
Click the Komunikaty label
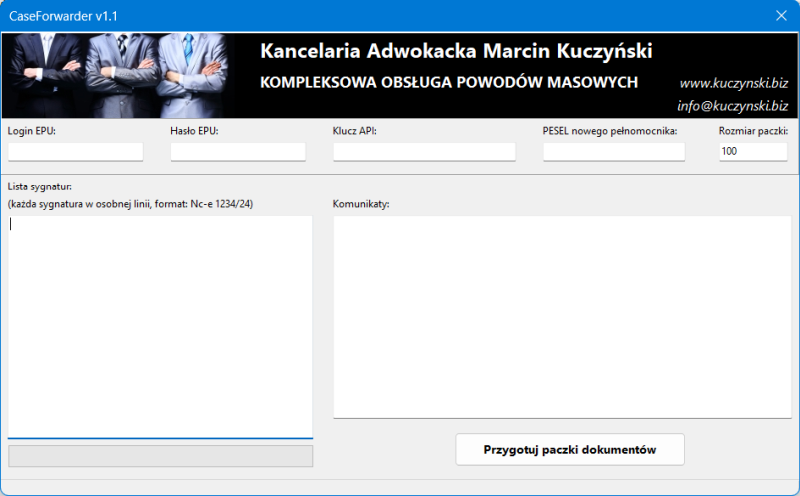[x=361, y=204]
